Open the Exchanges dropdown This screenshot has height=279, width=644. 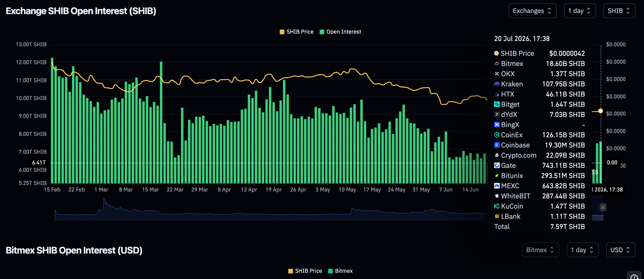click(533, 11)
